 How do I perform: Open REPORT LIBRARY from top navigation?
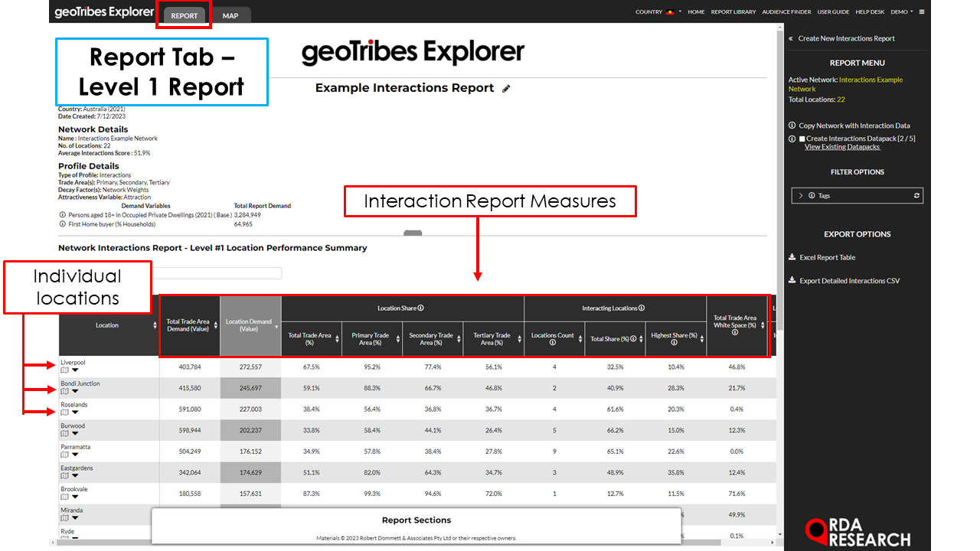coord(733,12)
